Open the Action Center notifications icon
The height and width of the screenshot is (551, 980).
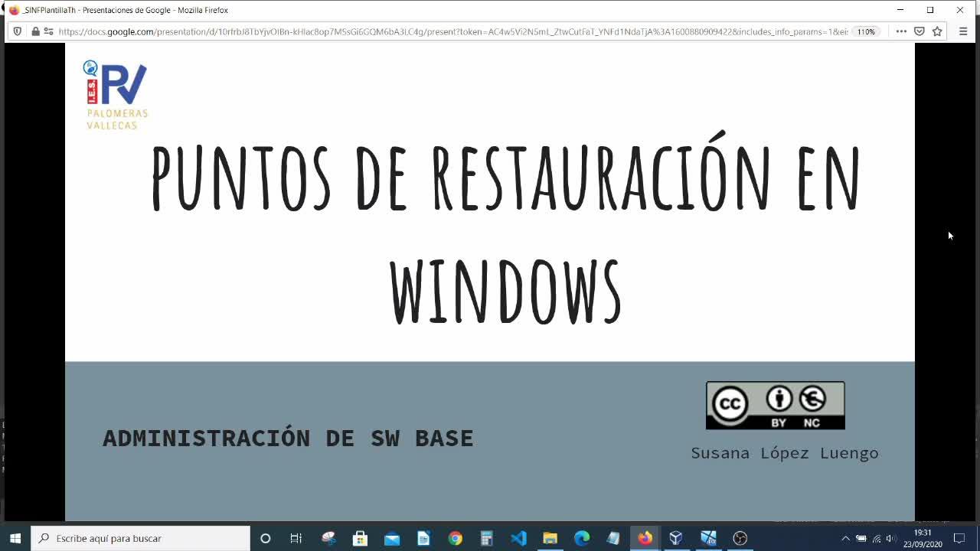959,538
